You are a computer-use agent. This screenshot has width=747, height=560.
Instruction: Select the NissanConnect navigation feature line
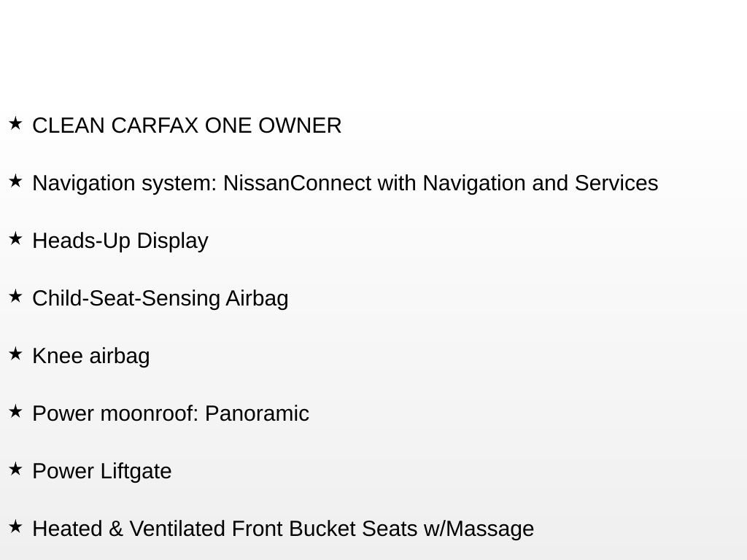[x=345, y=184]
